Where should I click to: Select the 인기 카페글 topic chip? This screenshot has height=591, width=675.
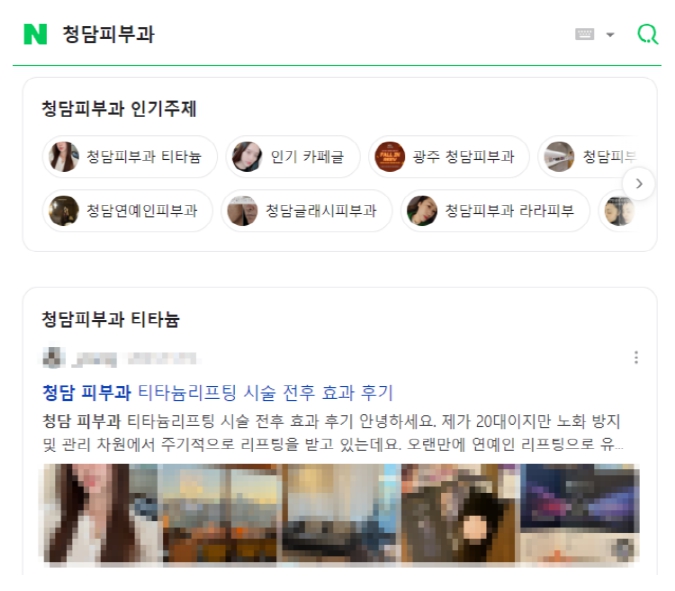point(293,157)
